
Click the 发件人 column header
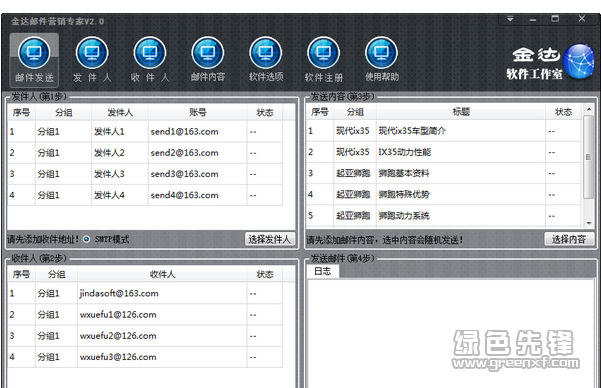(x=120, y=112)
